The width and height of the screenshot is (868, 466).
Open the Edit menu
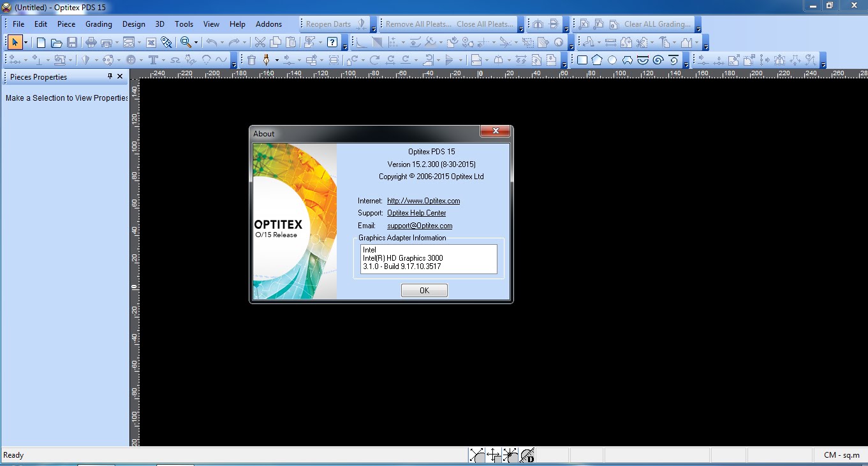(41, 24)
